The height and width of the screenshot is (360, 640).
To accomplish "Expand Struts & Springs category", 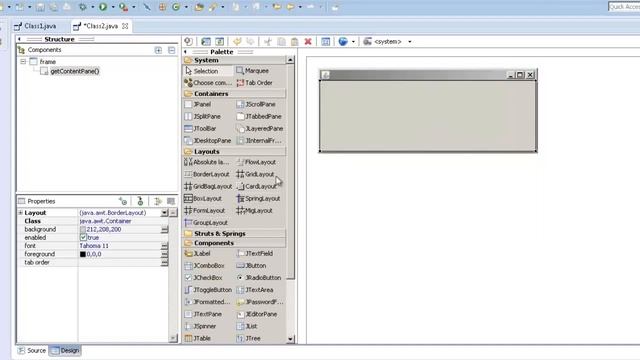I will pos(234,233).
